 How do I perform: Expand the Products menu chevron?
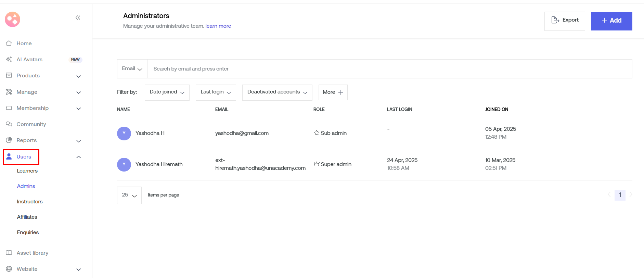pos(78,76)
